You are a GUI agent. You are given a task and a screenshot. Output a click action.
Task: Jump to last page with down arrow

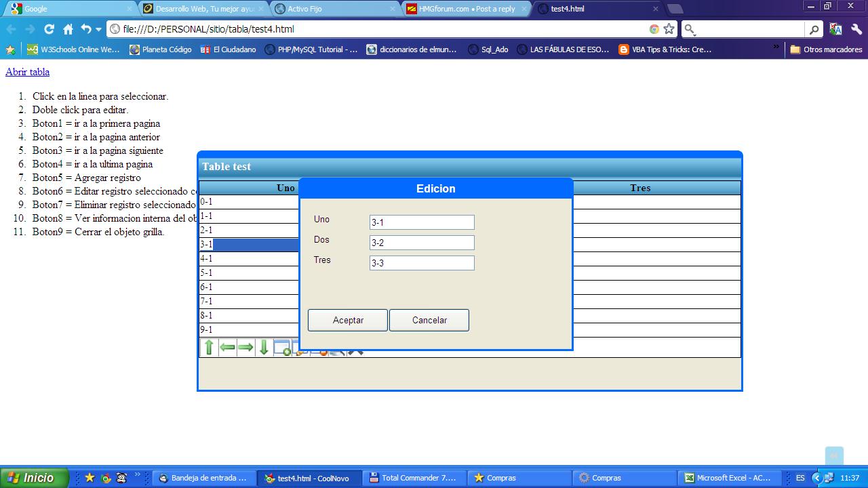click(x=264, y=348)
